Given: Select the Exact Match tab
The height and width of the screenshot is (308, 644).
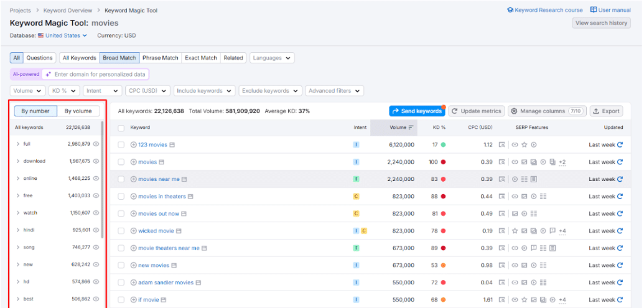Looking at the screenshot, I should pyautogui.click(x=201, y=58).
